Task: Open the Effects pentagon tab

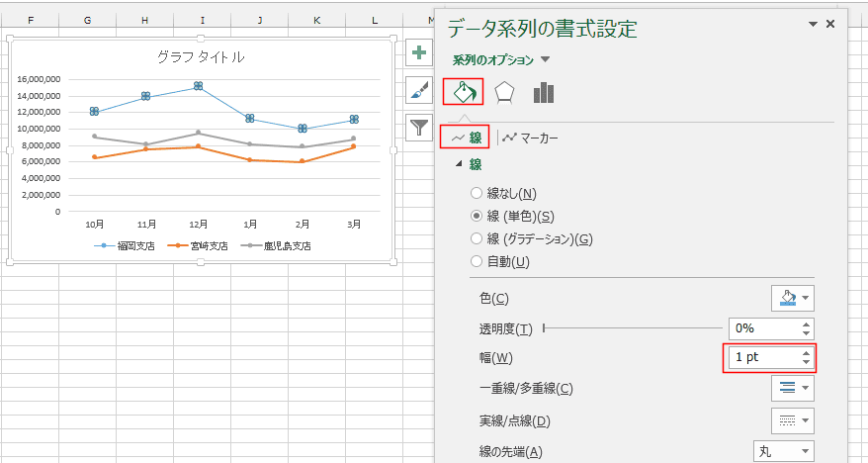Action: pyautogui.click(x=504, y=92)
